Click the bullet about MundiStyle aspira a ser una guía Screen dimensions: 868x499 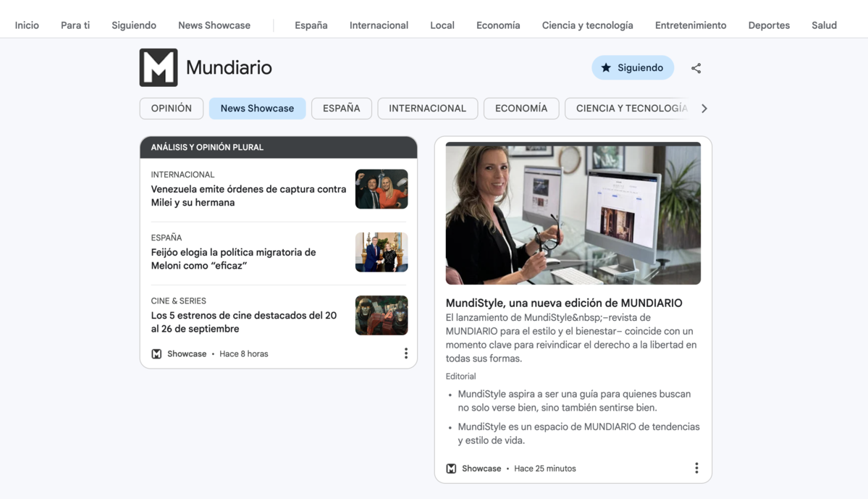click(574, 401)
